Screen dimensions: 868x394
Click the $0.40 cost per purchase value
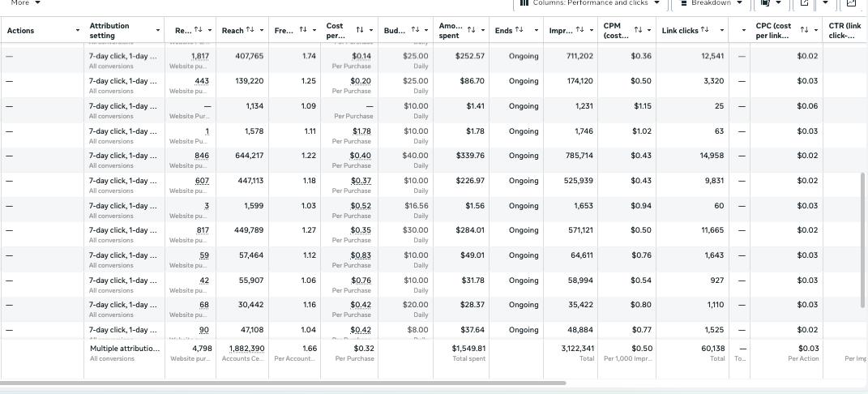click(361, 156)
